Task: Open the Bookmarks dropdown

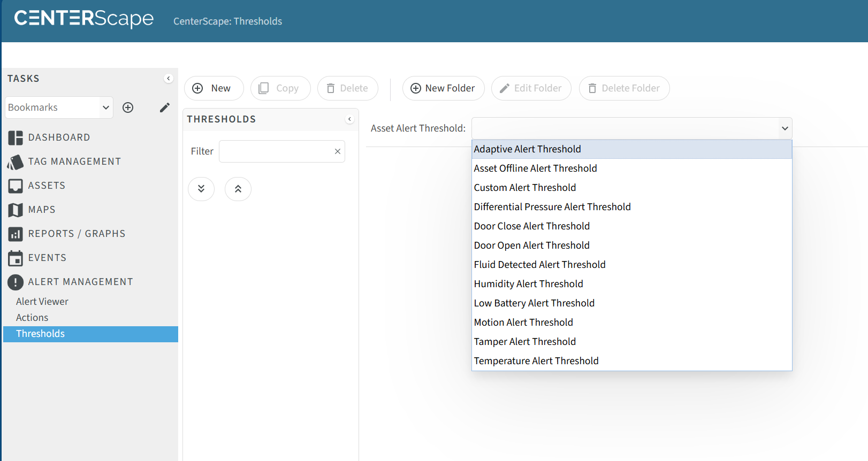Action: pyautogui.click(x=59, y=107)
